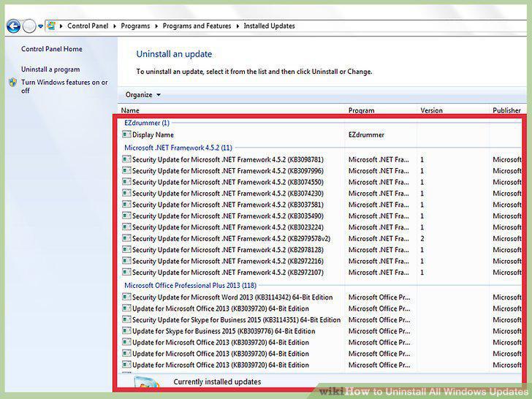Click icon of KB3074550 update

pos(126,182)
